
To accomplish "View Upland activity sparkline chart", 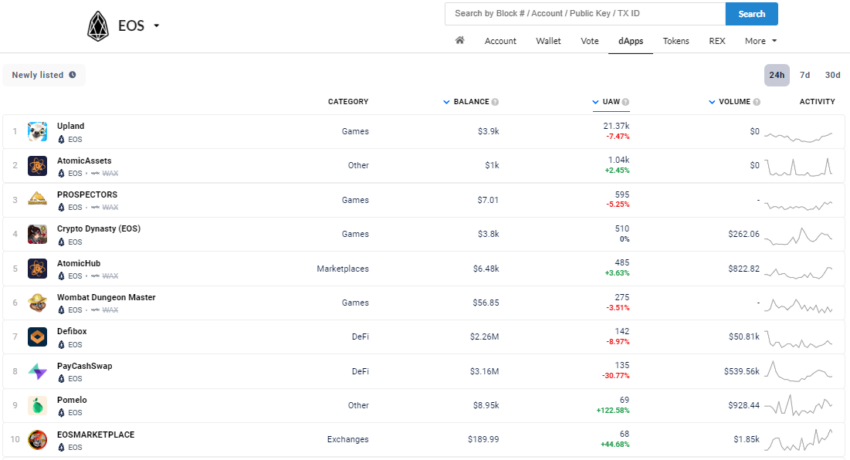I will (798, 137).
